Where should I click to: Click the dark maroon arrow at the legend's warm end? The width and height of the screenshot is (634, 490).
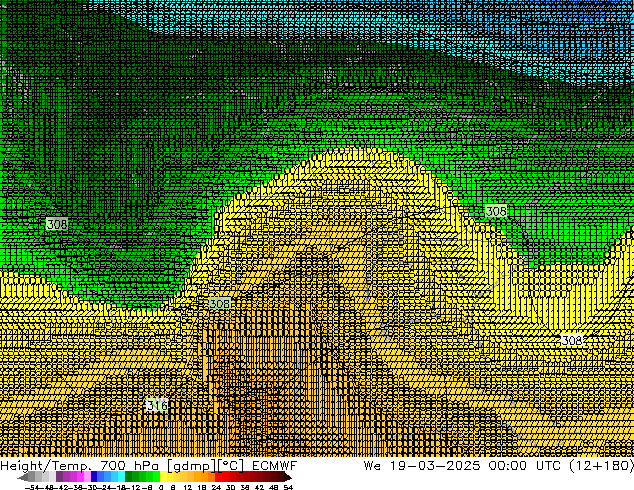tap(288, 477)
